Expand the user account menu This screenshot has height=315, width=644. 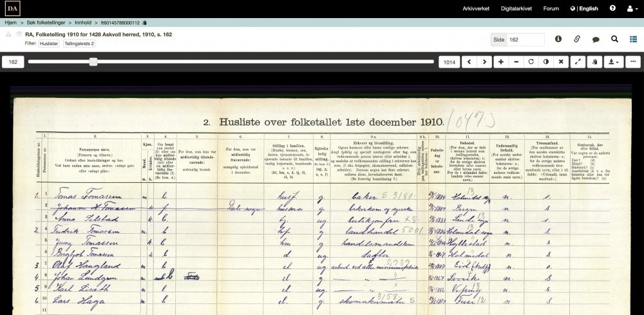click(x=630, y=8)
